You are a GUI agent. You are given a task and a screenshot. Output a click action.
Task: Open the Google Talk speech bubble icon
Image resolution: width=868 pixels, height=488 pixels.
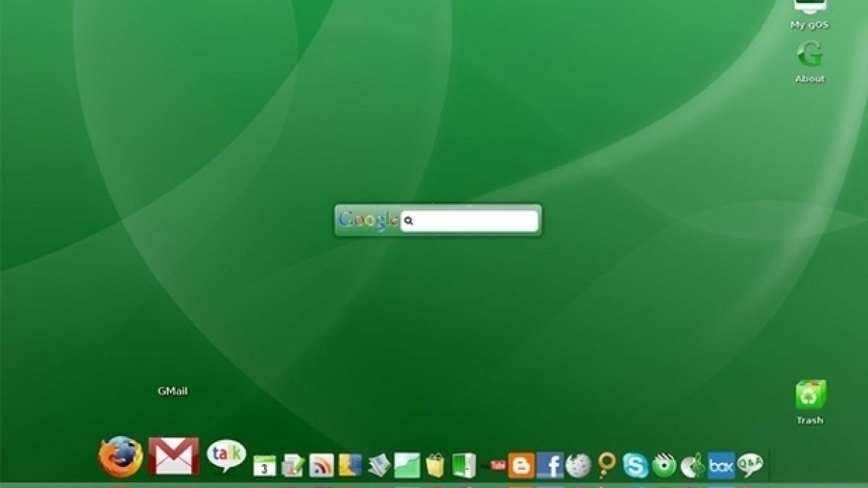[226, 455]
